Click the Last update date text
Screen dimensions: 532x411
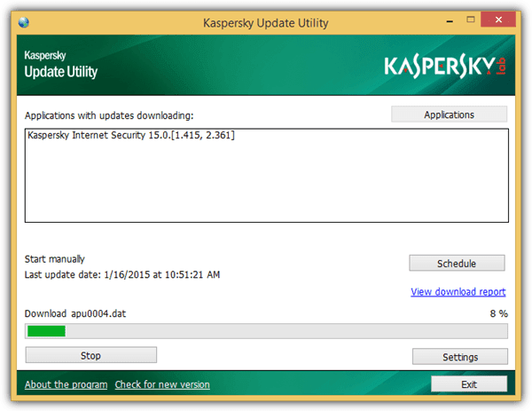click(x=122, y=274)
